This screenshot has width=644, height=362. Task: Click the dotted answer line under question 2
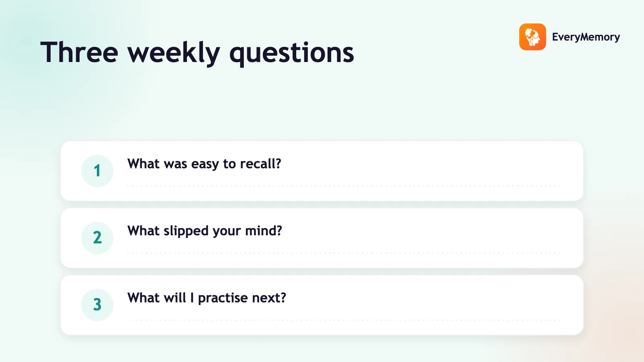[344, 253]
